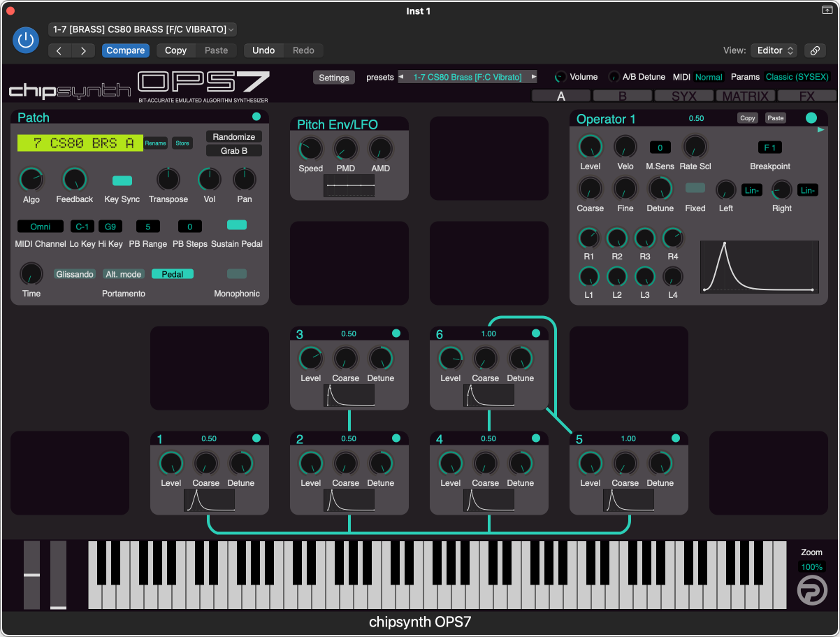The height and width of the screenshot is (637, 840).
Task: Click the mod wheel slider
Action: click(58, 575)
